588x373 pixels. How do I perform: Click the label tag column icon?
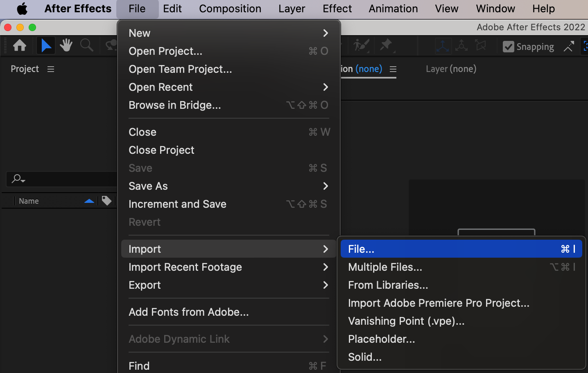pyautogui.click(x=106, y=201)
